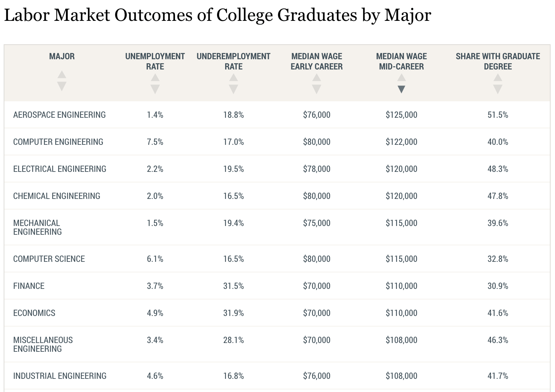Click Underemployment Rate column header text
Image resolution: width=555 pixels, height=392 pixels.
click(x=233, y=61)
